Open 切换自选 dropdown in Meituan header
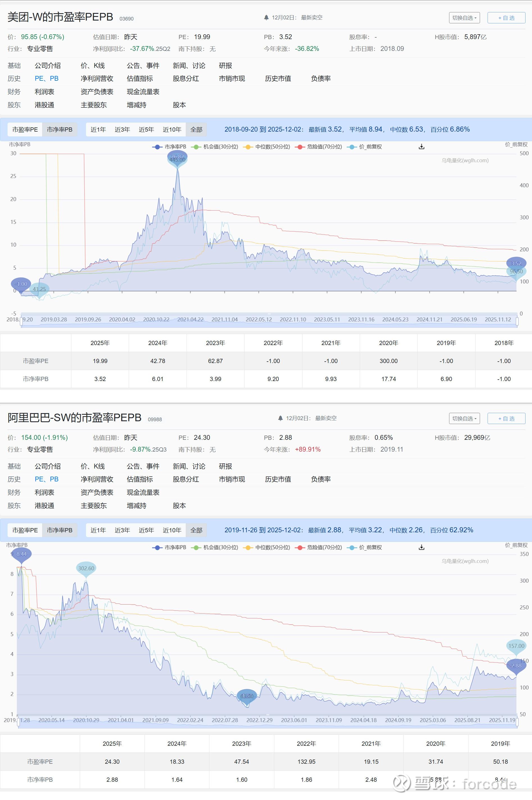The width and height of the screenshot is (532, 800). point(465,18)
